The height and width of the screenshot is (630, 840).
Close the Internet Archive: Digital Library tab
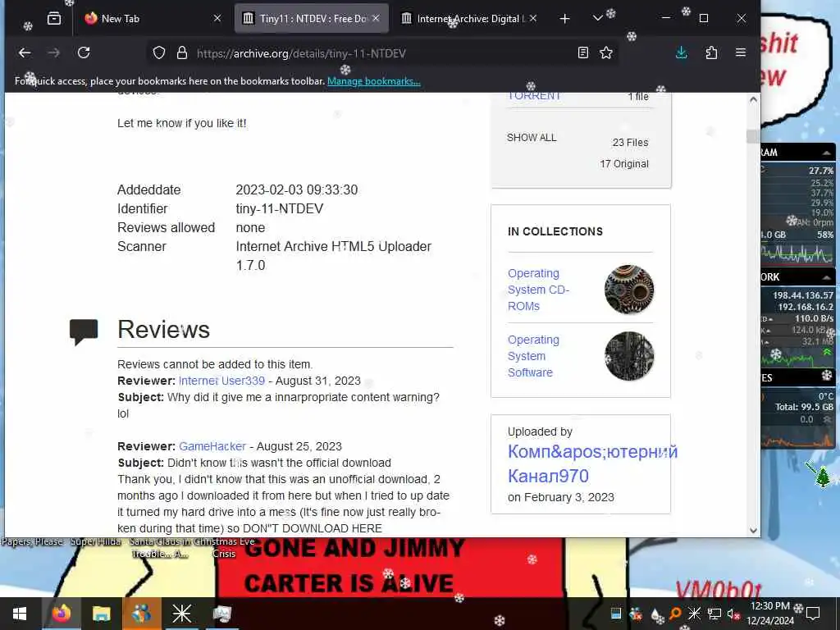pyautogui.click(x=533, y=18)
